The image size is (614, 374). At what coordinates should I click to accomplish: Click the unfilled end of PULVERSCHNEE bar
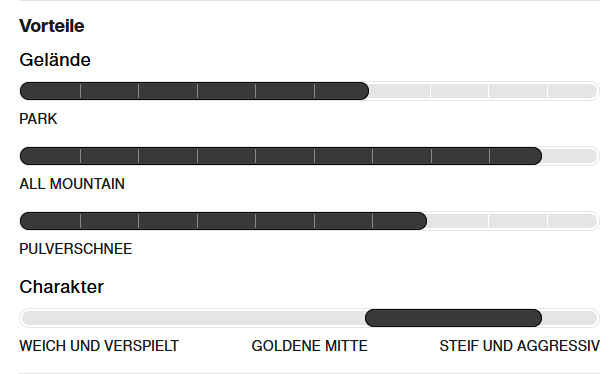pyautogui.click(x=513, y=221)
